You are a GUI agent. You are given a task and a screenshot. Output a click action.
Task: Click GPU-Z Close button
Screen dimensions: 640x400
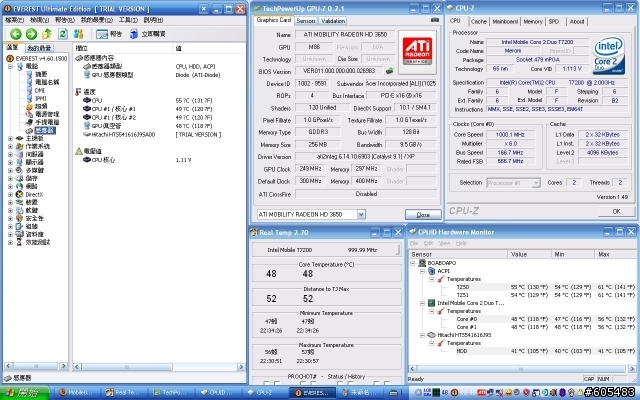tap(423, 215)
